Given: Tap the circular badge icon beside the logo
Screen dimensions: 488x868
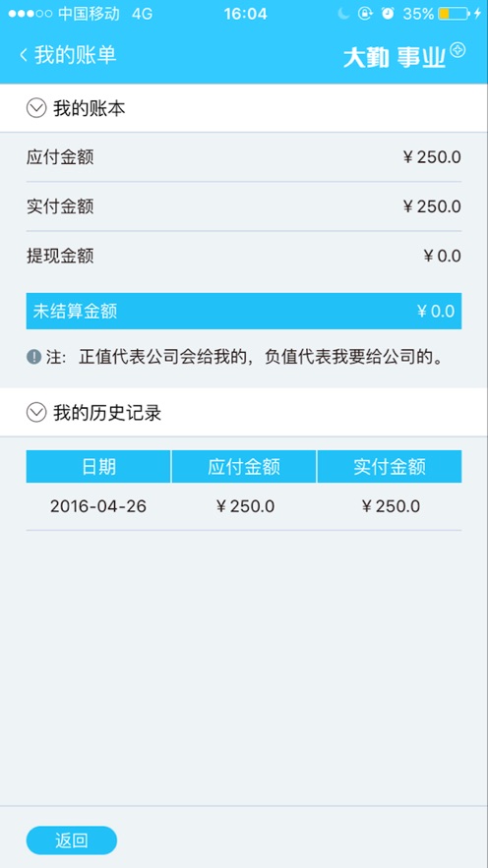Looking at the screenshot, I should tap(457, 50).
